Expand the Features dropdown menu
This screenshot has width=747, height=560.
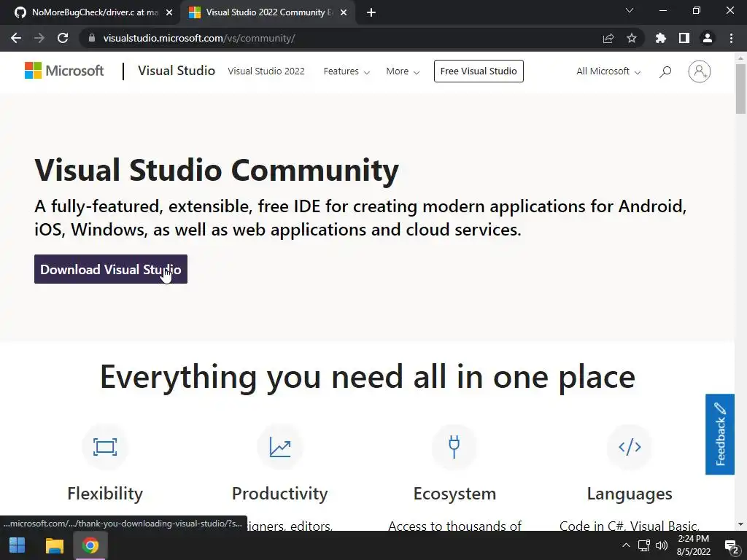coord(347,71)
